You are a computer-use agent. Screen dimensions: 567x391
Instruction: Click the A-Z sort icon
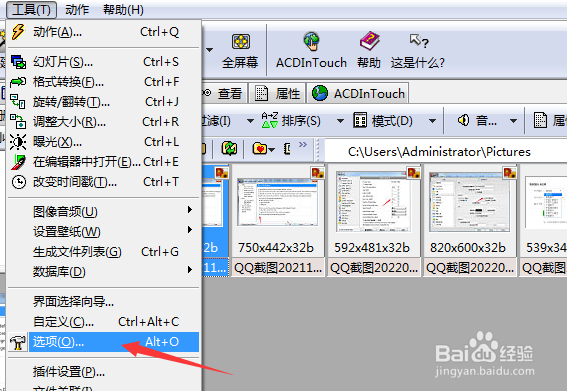[x=270, y=120]
